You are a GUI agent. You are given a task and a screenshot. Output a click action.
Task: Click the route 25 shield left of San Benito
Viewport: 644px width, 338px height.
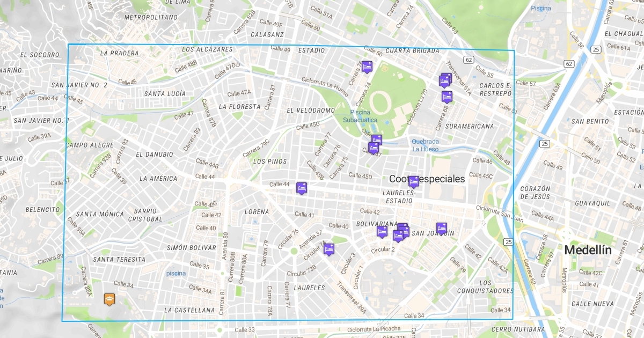point(545,144)
